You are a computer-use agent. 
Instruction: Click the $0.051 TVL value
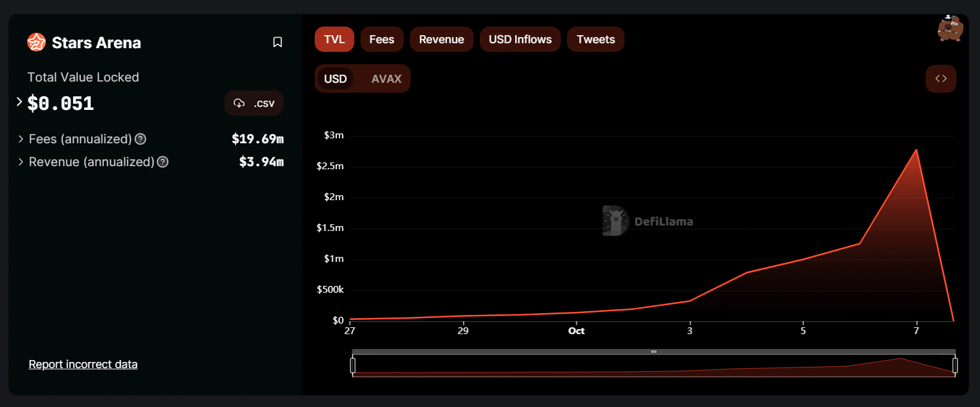tap(61, 103)
